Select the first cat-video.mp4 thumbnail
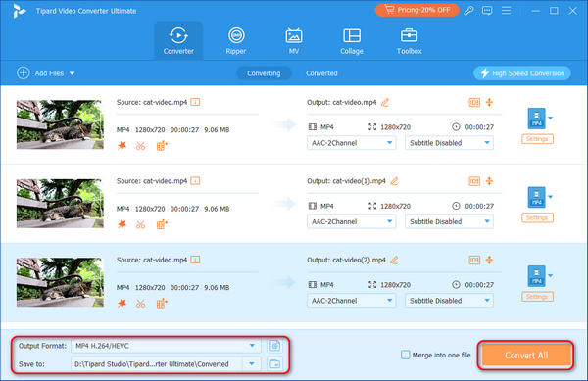The width and height of the screenshot is (588, 381). click(x=60, y=124)
